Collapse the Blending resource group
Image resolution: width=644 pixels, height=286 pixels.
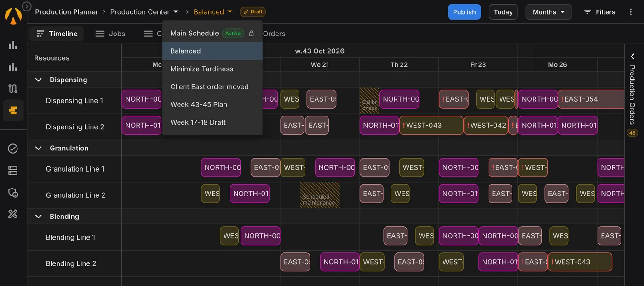(39, 217)
